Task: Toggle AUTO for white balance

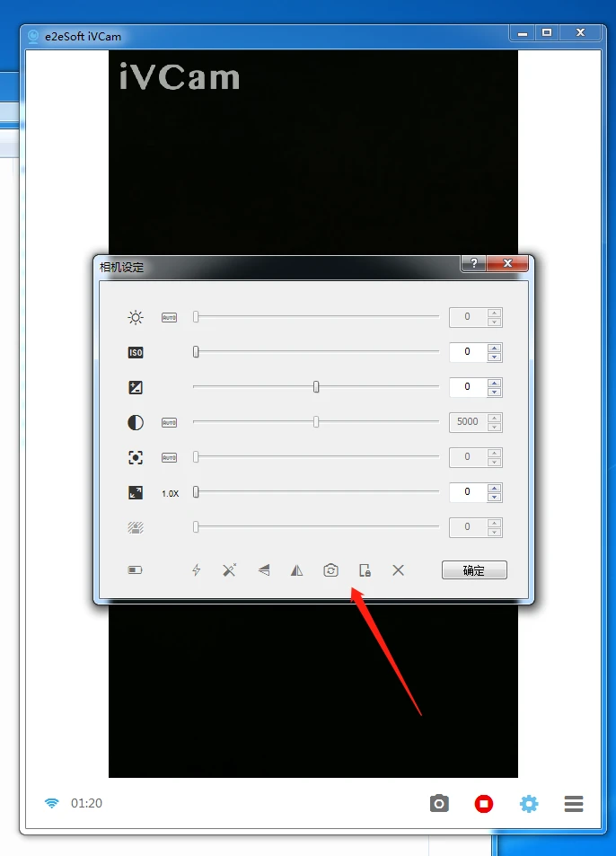Action: (x=169, y=422)
